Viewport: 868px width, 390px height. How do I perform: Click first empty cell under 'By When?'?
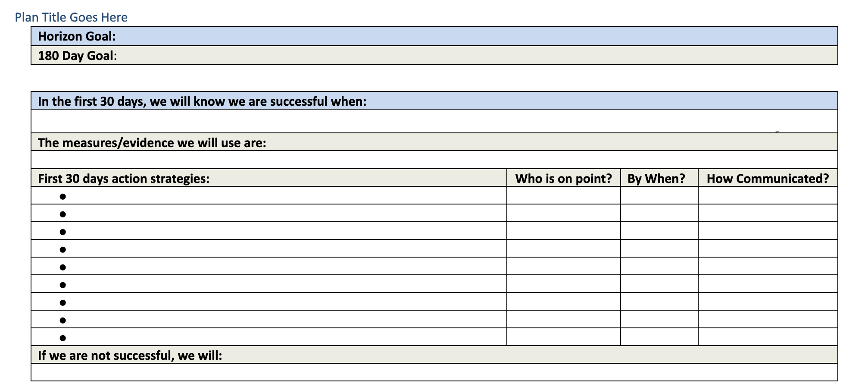click(x=659, y=195)
